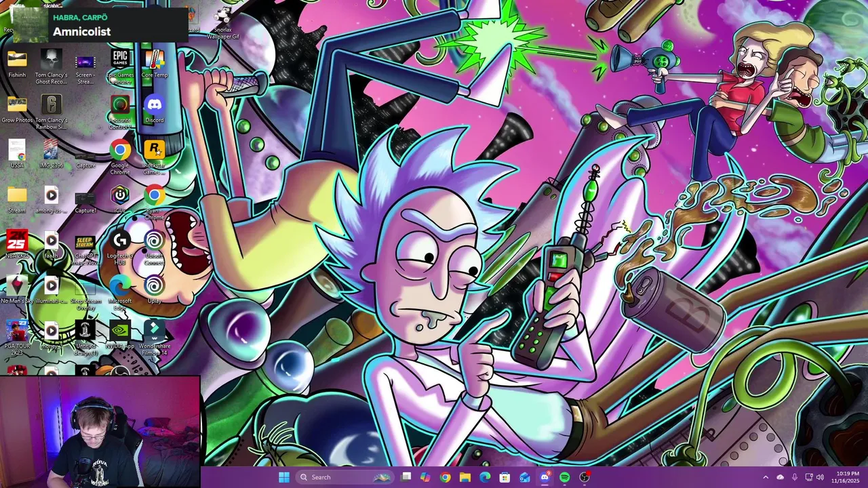Open No Man's Sky desktop shortcut
Viewport: 868px width, 488px height.
pyautogui.click(x=17, y=290)
